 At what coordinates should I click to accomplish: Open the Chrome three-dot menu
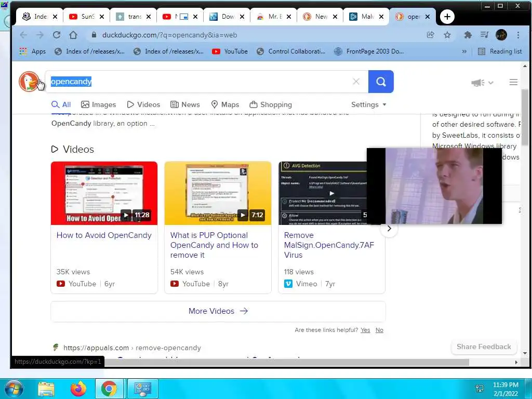click(518, 35)
